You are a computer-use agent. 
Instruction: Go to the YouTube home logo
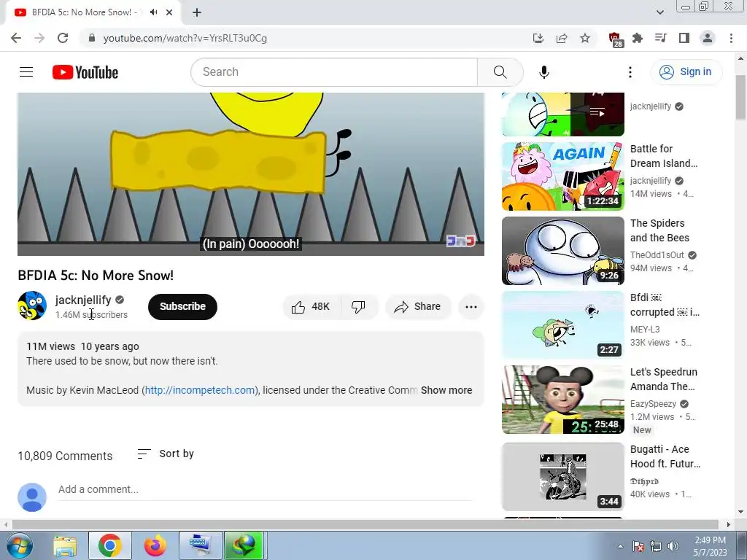pyautogui.click(x=85, y=72)
